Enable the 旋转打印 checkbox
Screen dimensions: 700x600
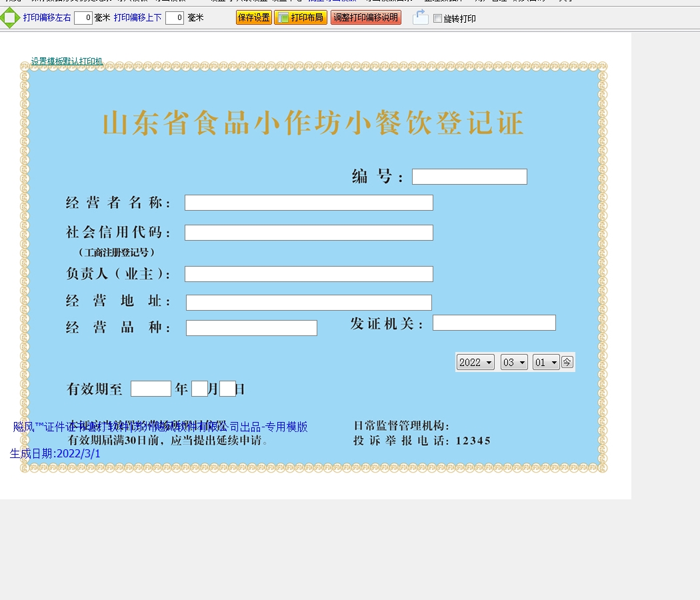pos(437,19)
